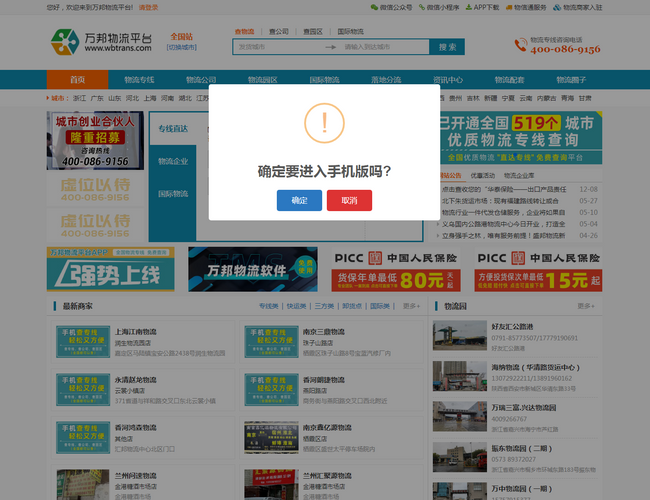This screenshot has height=500, width=650.
Task: Switch to the 专线直达 side tab
Action: 173,129
